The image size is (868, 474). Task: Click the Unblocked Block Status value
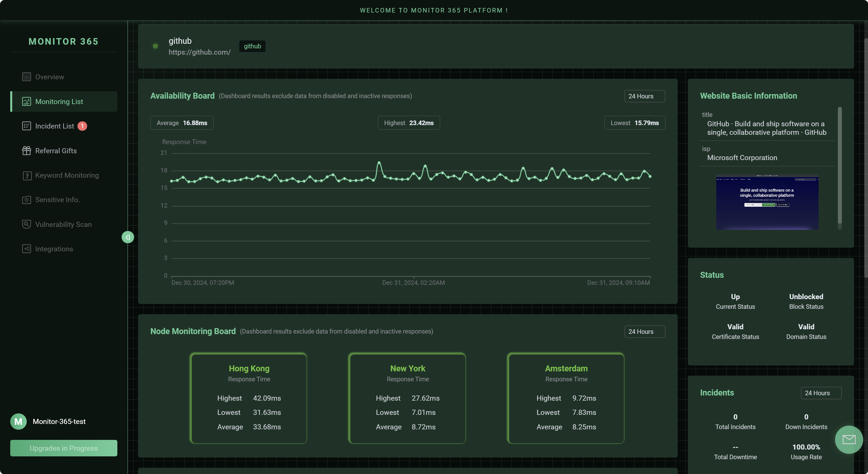coord(806,297)
